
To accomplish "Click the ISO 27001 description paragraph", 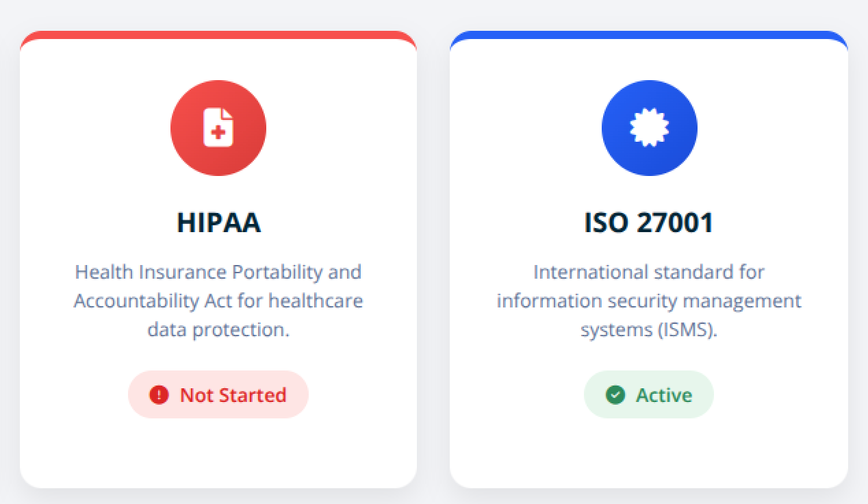I will pyautogui.click(x=649, y=301).
